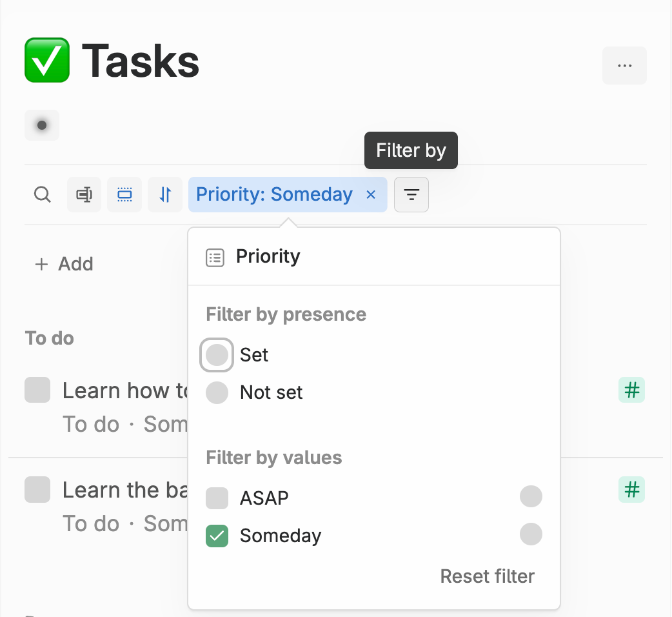Check the ASAP value checkbox

point(217,498)
